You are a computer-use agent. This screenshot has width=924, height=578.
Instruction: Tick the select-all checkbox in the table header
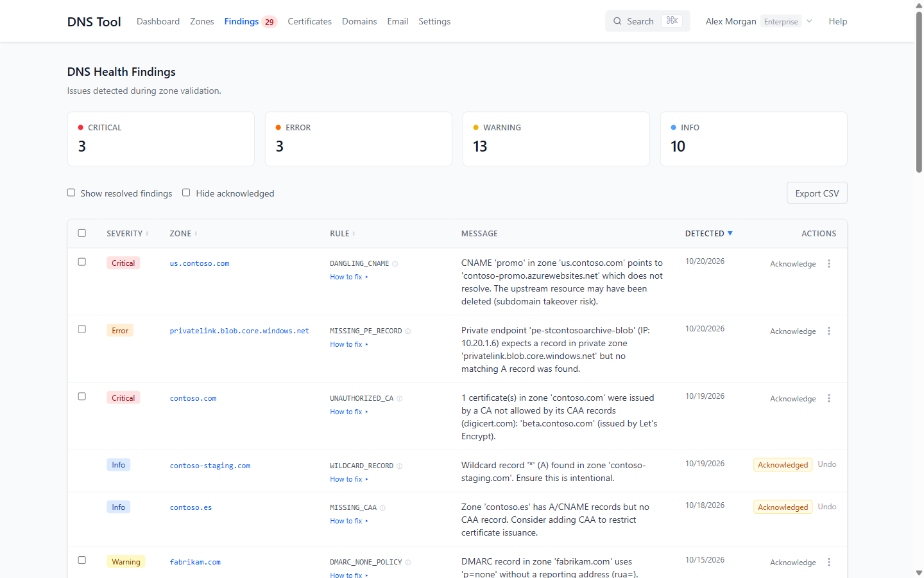point(82,233)
